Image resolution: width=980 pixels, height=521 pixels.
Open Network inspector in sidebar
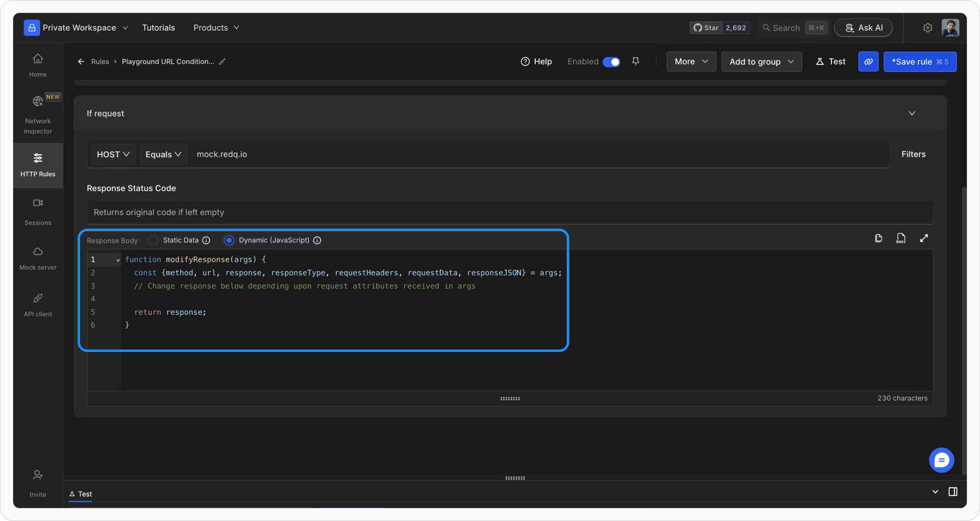pos(38,114)
